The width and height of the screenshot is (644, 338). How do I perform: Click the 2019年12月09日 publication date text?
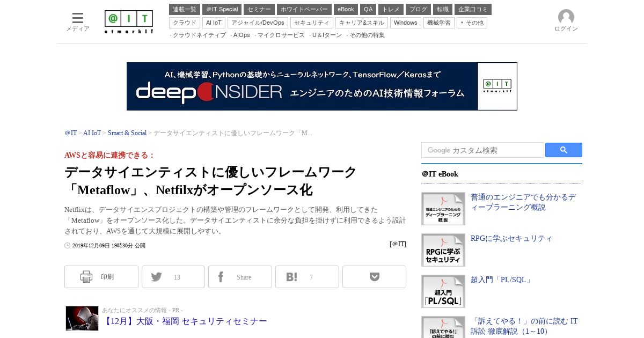(108, 246)
